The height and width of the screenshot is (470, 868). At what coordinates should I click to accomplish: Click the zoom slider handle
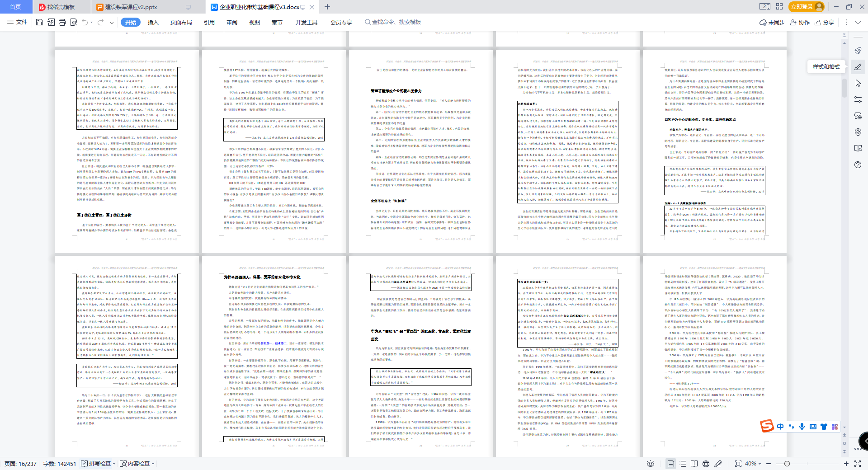point(787,464)
